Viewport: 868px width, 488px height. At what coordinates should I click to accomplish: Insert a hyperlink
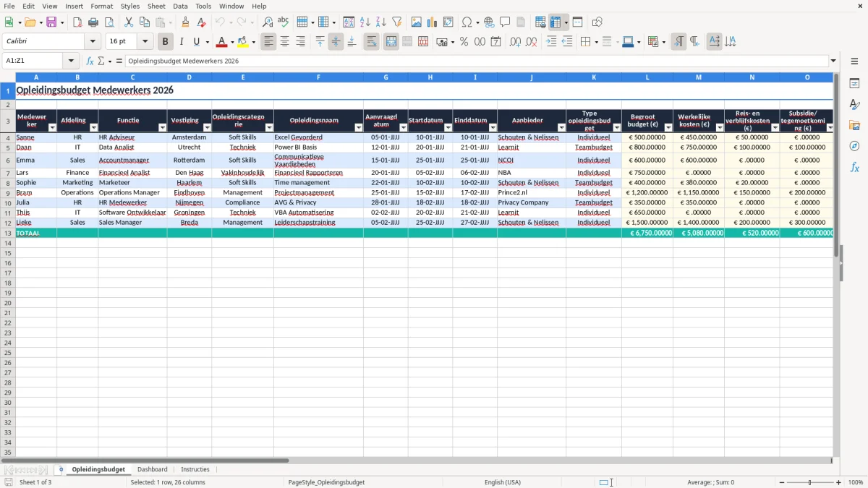(490, 22)
